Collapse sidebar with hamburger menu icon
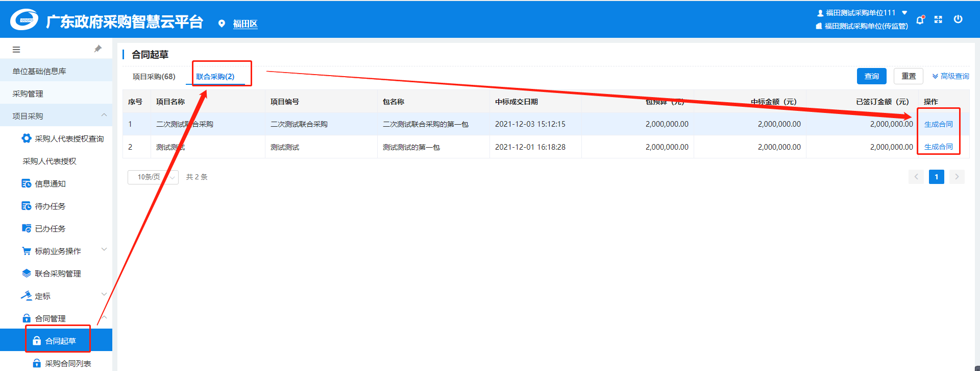This screenshot has height=371, width=980. coord(16,50)
